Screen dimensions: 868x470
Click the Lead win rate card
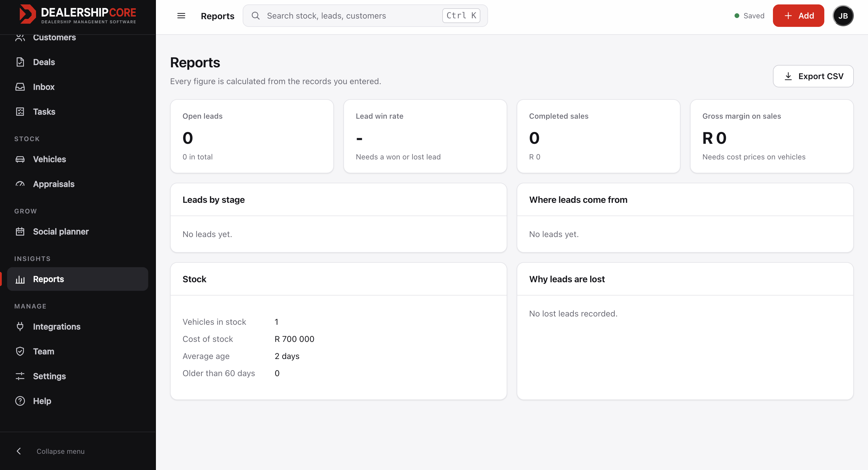pos(425,136)
